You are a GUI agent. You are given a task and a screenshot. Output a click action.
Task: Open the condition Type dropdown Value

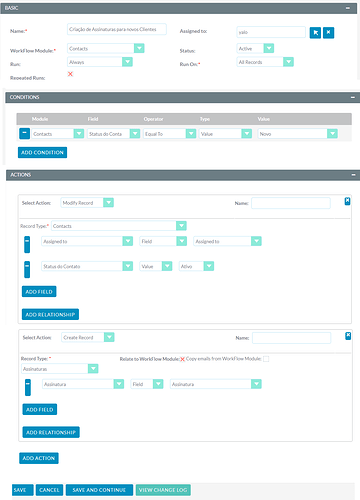pyautogui.click(x=225, y=134)
